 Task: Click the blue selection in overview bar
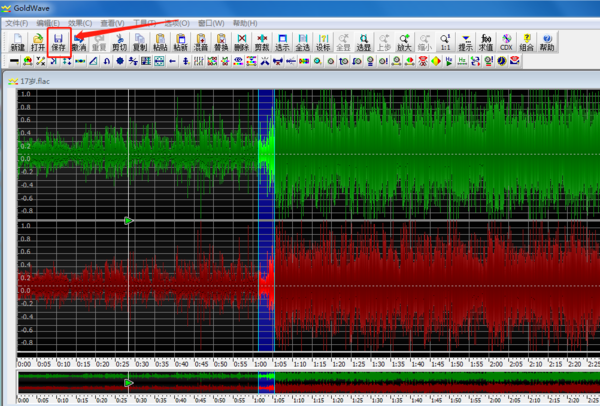point(266,381)
